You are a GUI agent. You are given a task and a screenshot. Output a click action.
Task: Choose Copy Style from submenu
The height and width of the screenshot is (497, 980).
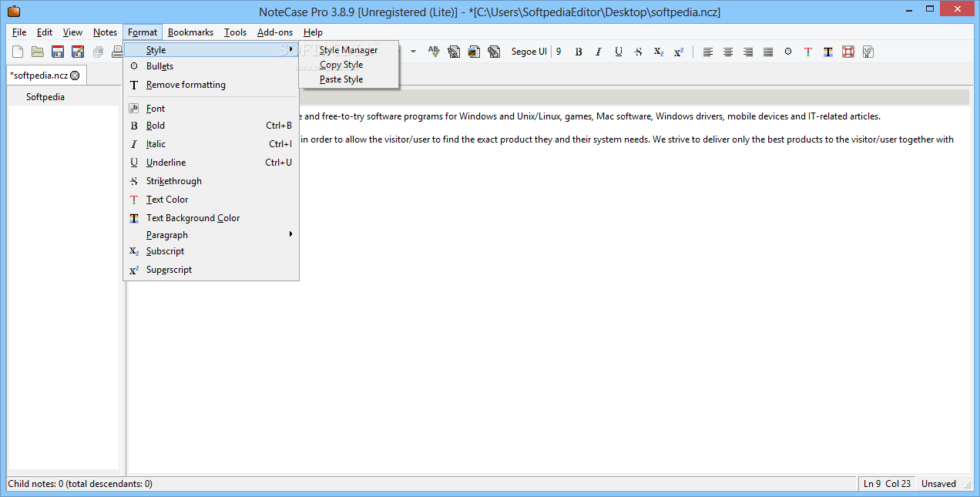pyautogui.click(x=349, y=65)
